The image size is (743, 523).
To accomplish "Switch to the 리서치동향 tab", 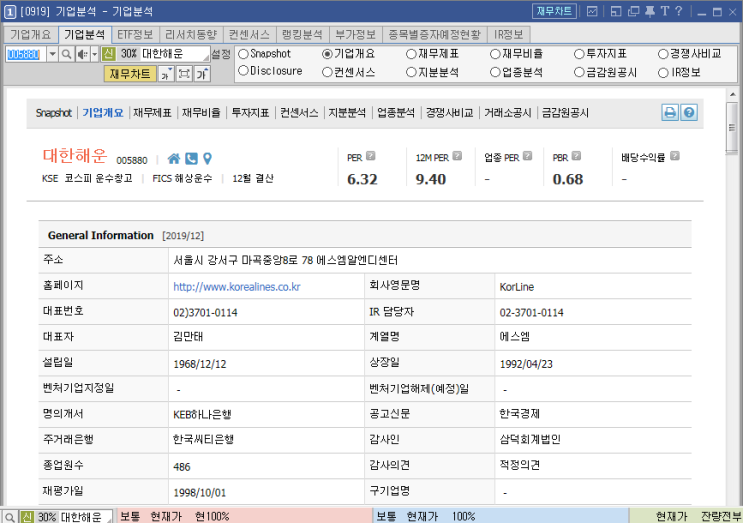I will 191,35.
